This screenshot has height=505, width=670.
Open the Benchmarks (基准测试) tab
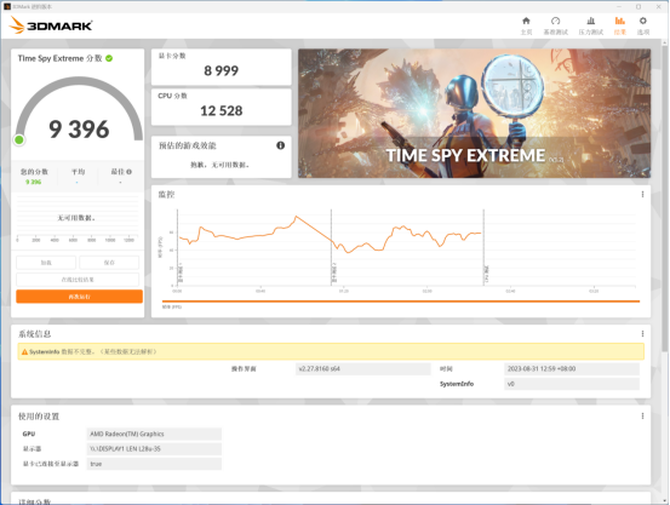(555, 26)
